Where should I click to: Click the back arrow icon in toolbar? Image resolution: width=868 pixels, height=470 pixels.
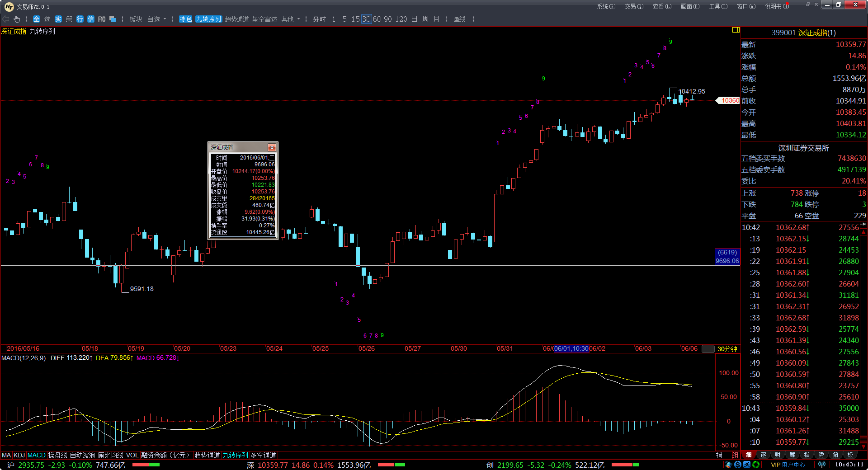pos(6,19)
